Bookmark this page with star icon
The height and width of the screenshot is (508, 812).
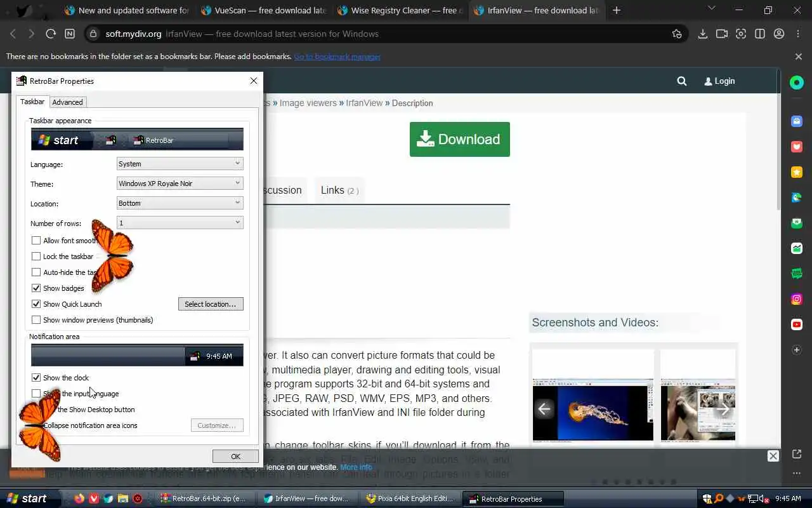point(677,34)
